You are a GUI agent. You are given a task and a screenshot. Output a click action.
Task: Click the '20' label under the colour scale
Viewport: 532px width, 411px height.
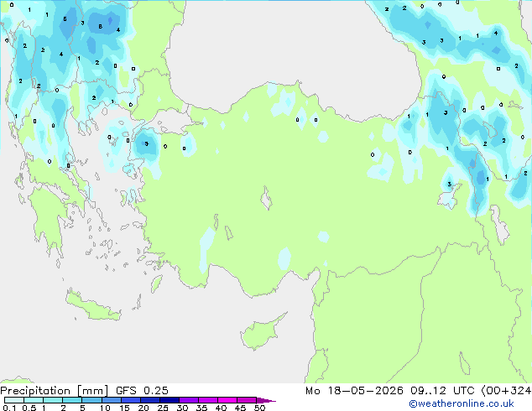[143, 408]
